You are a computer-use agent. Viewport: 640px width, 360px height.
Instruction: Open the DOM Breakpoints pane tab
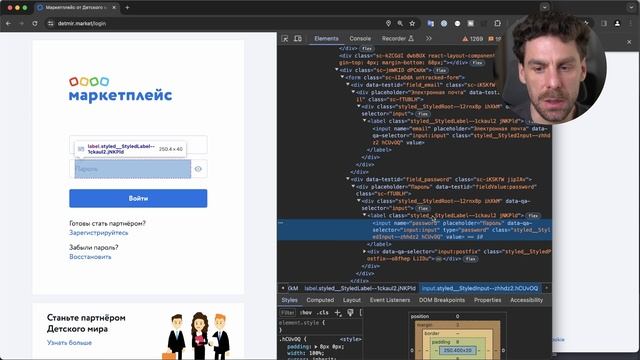(x=442, y=300)
